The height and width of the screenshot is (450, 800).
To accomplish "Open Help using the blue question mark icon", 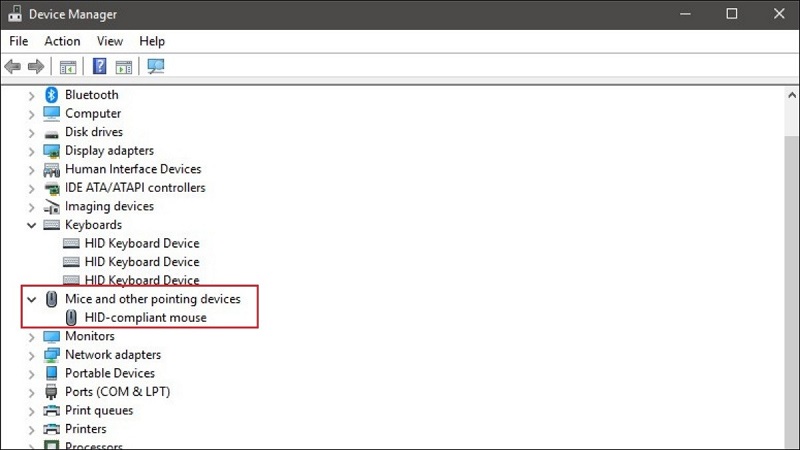I will (99, 67).
